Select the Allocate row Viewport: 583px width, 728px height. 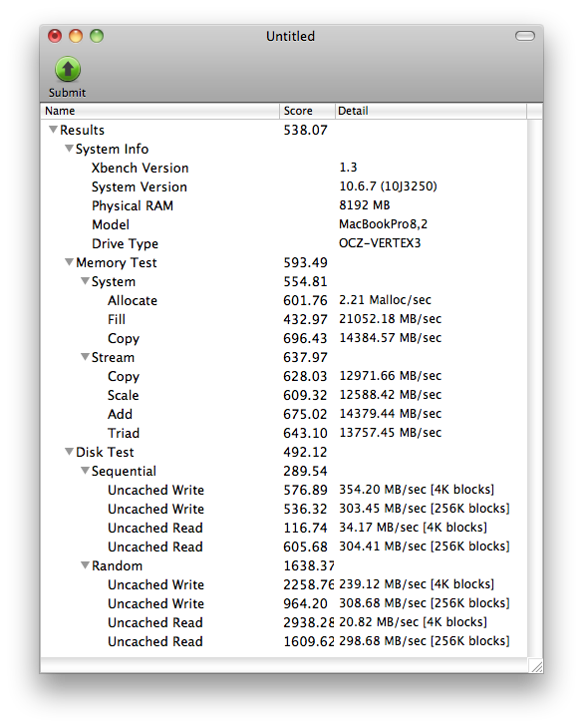click(x=284, y=300)
